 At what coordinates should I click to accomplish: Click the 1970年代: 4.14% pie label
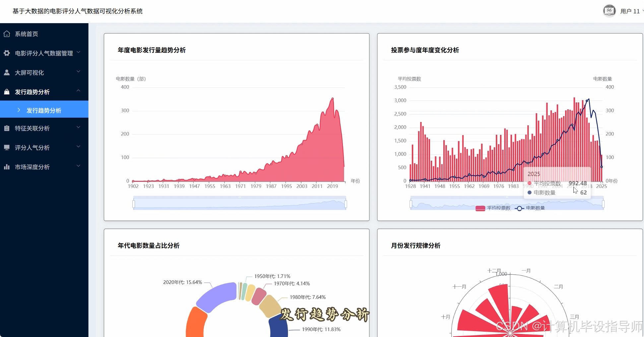pos(292,284)
